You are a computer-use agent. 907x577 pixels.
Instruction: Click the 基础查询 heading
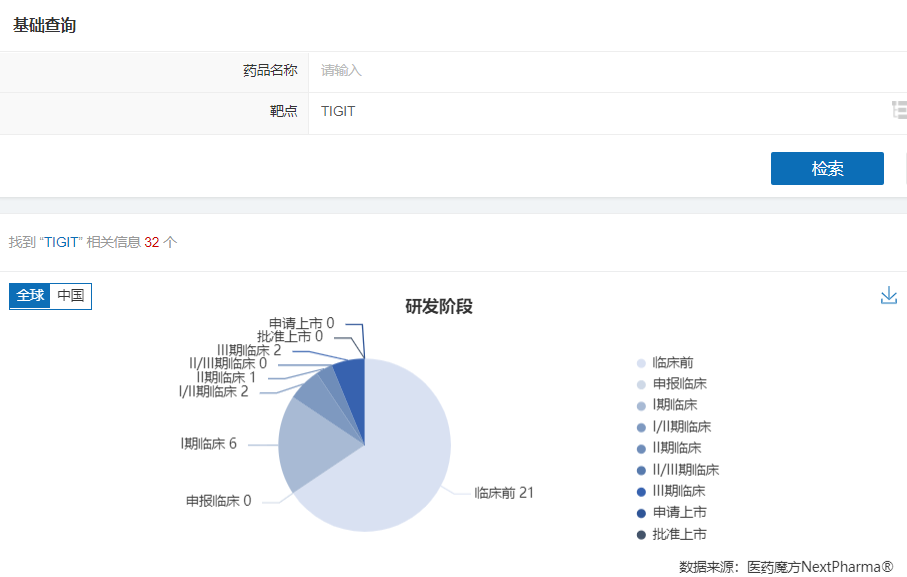coord(45,25)
